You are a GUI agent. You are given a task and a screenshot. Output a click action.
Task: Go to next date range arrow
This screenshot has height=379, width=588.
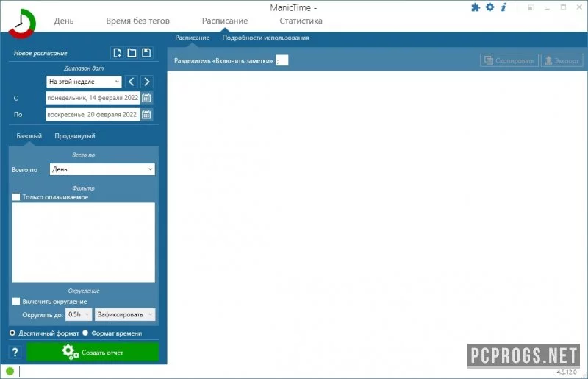point(146,82)
